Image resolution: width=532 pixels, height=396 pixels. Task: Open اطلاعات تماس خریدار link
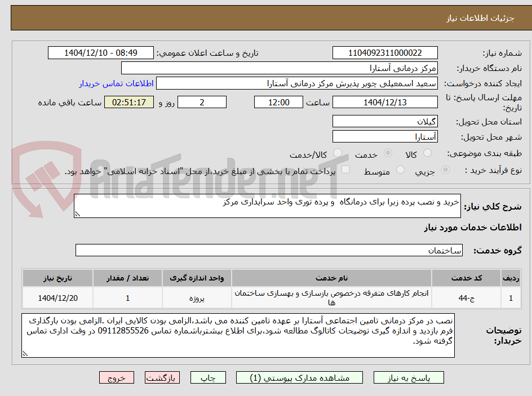tap(116, 83)
